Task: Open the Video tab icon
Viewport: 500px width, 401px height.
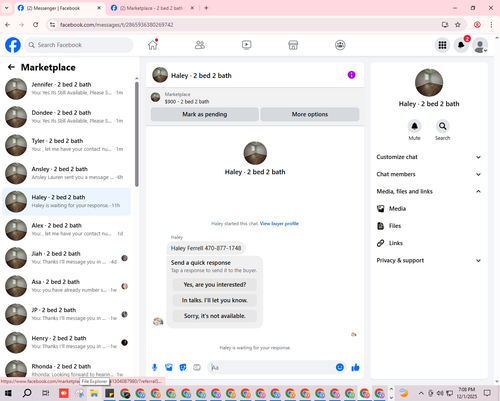Action: click(247, 45)
